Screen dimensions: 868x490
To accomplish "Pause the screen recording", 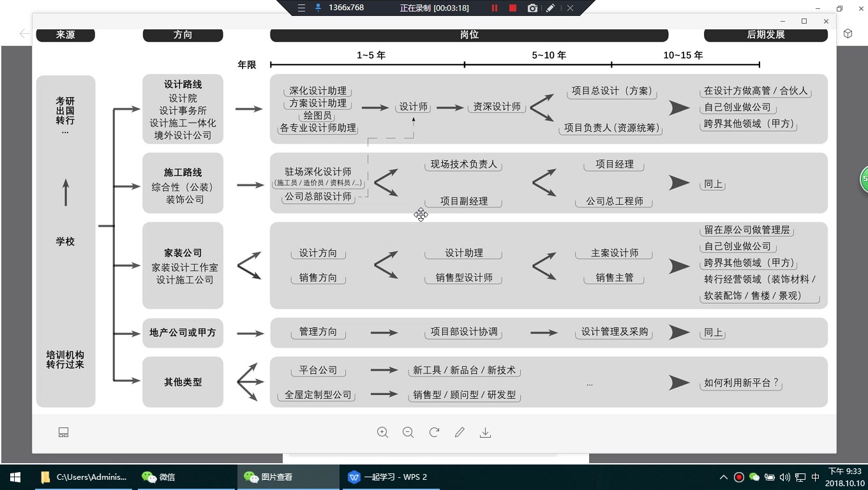I will (494, 8).
